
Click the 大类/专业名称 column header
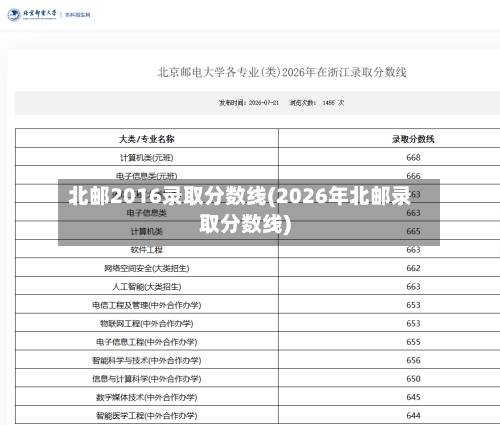point(147,139)
